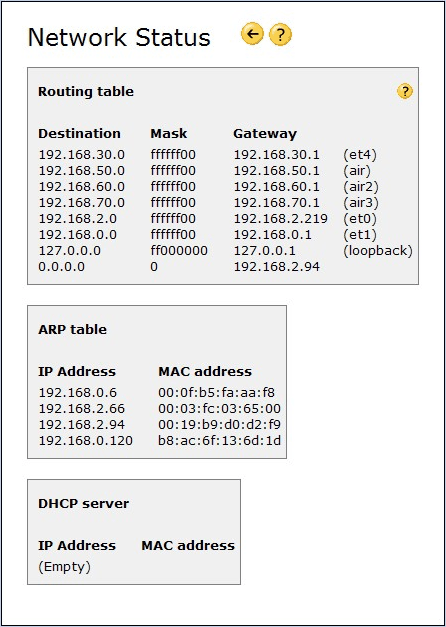Click the Routing table section title
This screenshot has width=446, height=627.
point(86,92)
